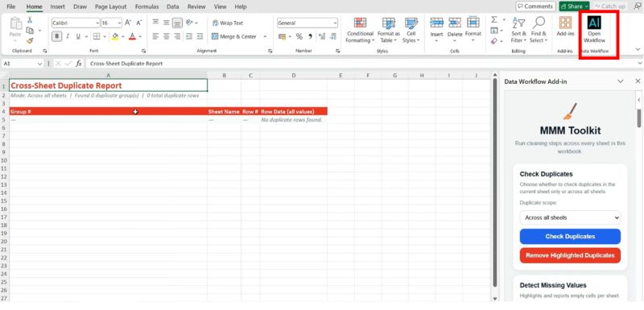This screenshot has height=310, width=644.
Task: Click the blue Check Duplicates button
Action: click(x=570, y=237)
